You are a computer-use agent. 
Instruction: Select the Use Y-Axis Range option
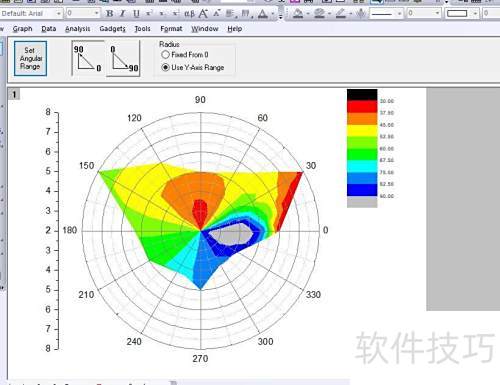(x=193, y=67)
